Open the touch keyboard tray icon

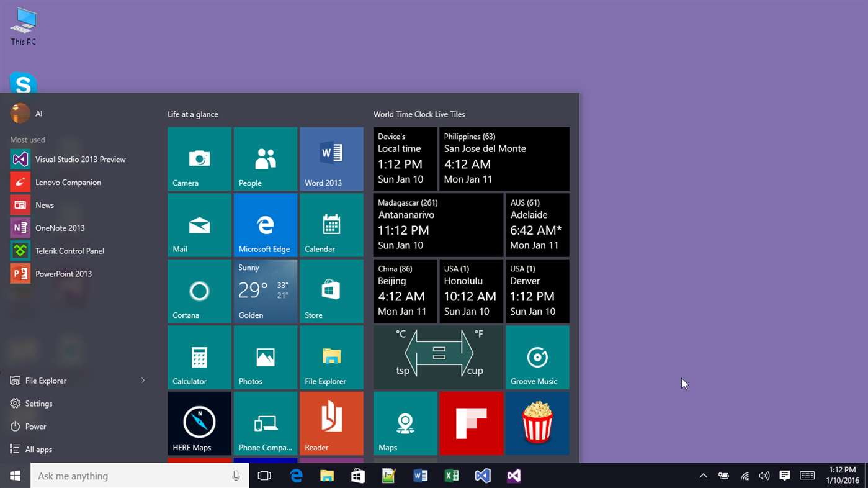point(807,476)
